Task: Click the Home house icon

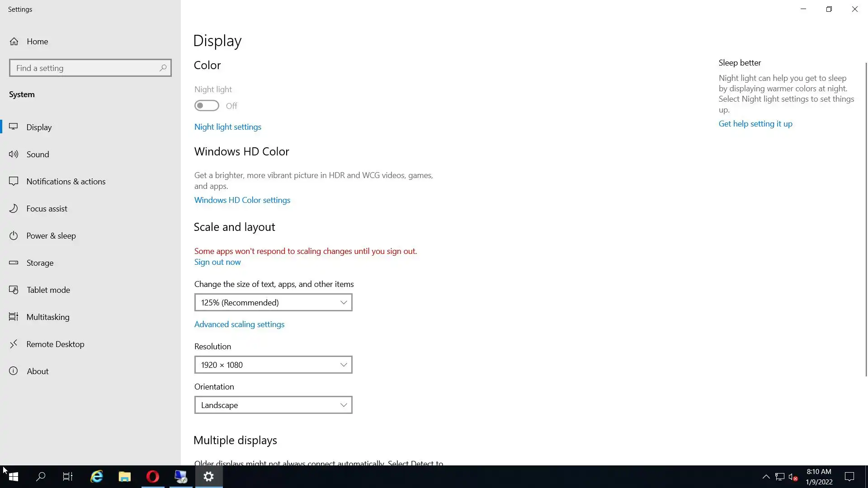Action: click(x=14, y=42)
